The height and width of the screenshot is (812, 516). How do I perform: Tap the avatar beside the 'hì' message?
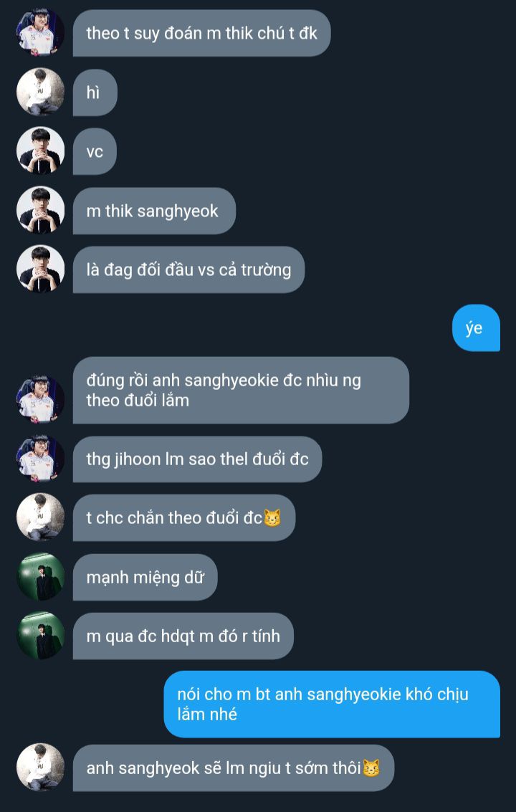coord(40,92)
